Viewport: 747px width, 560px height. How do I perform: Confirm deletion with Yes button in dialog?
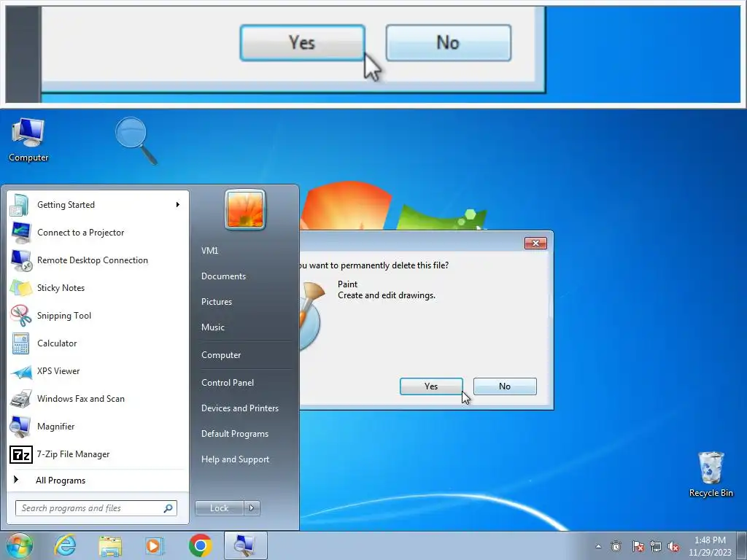pos(431,386)
